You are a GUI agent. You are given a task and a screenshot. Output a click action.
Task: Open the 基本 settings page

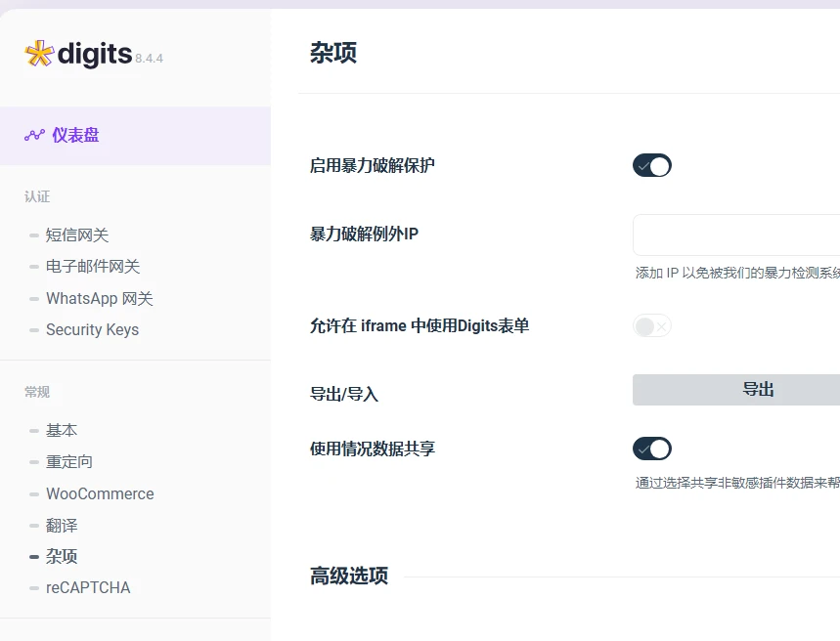pyautogui.click(x=62, y=430)
